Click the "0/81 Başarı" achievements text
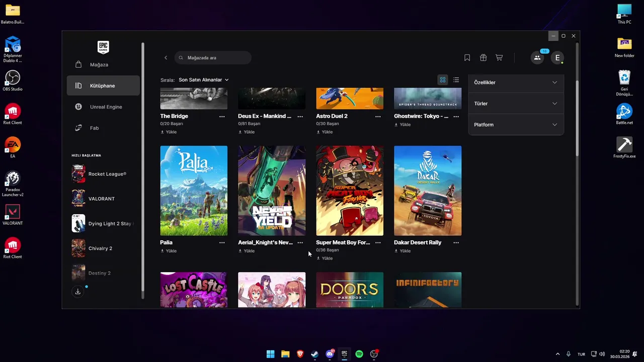 tap(250, 124)
